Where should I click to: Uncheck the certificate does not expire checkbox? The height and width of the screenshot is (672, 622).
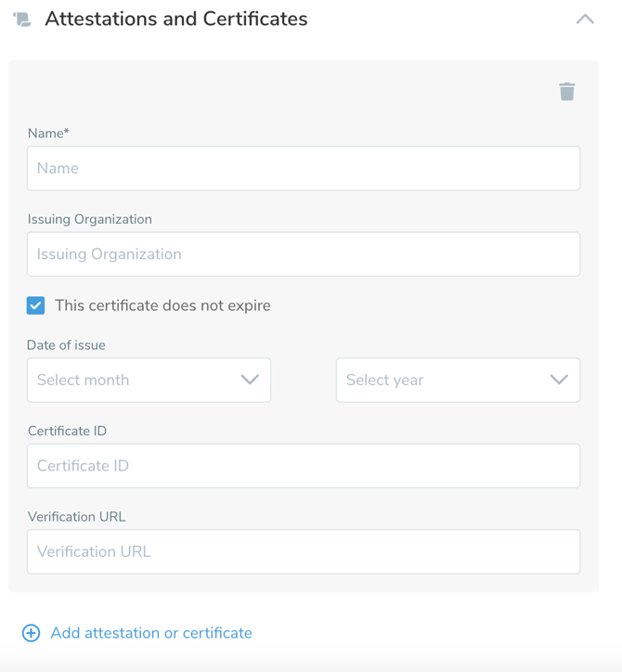click(x=36, y=305)
